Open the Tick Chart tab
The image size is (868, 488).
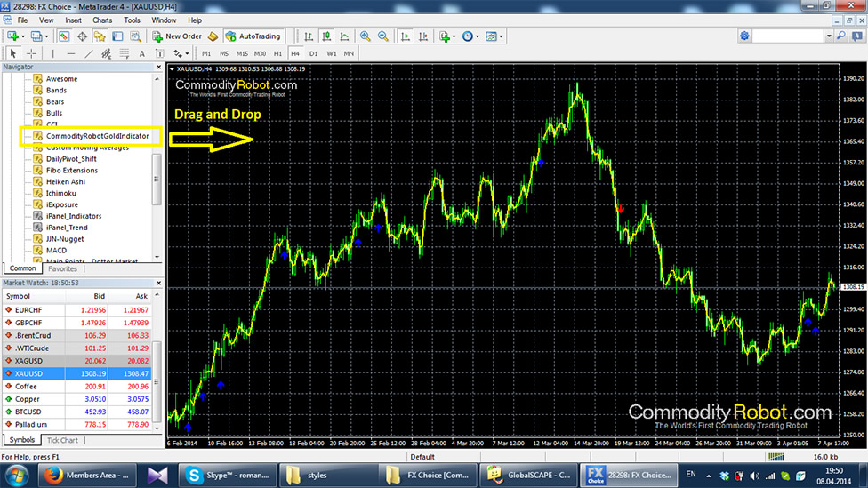click(x=62, y=440)
